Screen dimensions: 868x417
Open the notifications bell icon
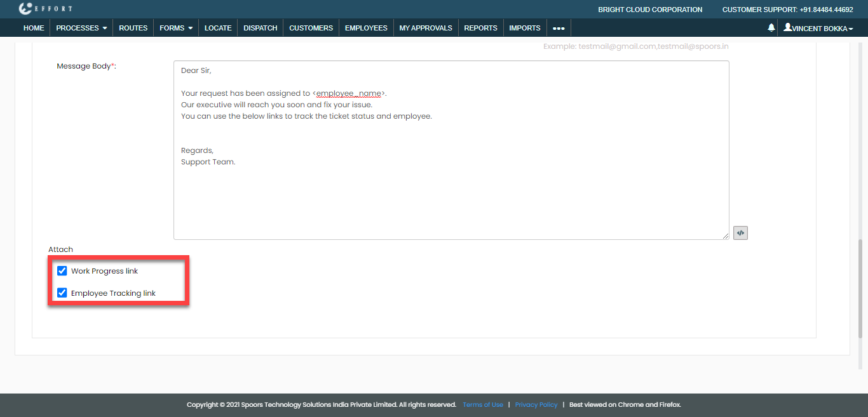coord(771,28)
